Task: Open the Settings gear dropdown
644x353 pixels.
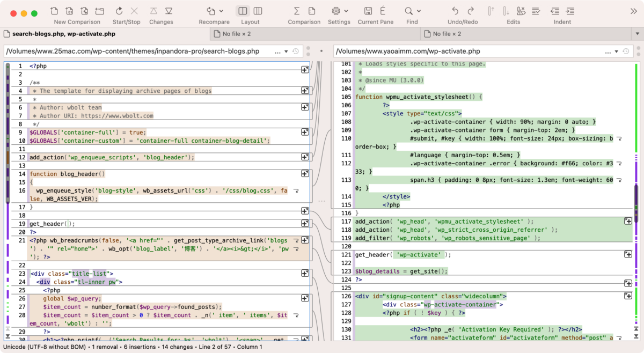Action: coord(346,11)
